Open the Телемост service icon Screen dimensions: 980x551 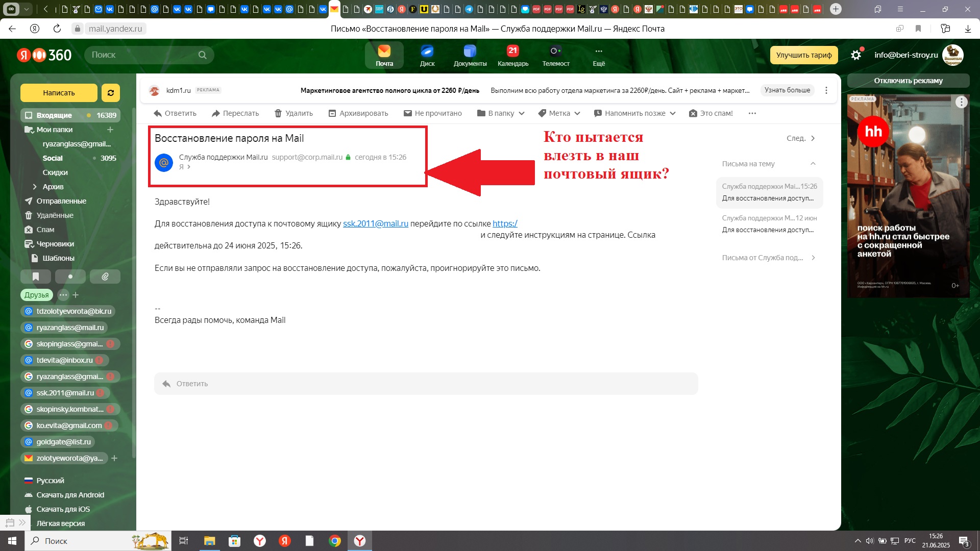pos(556,55)
